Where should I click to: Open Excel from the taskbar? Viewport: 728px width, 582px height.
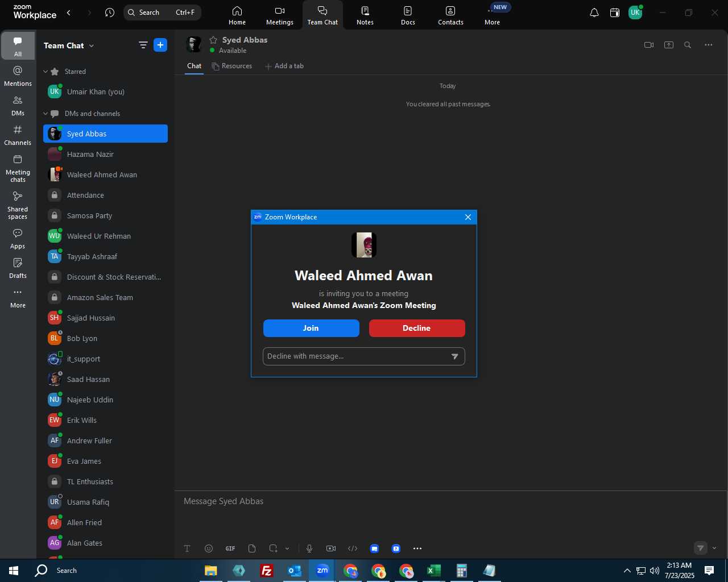point(433,571)
